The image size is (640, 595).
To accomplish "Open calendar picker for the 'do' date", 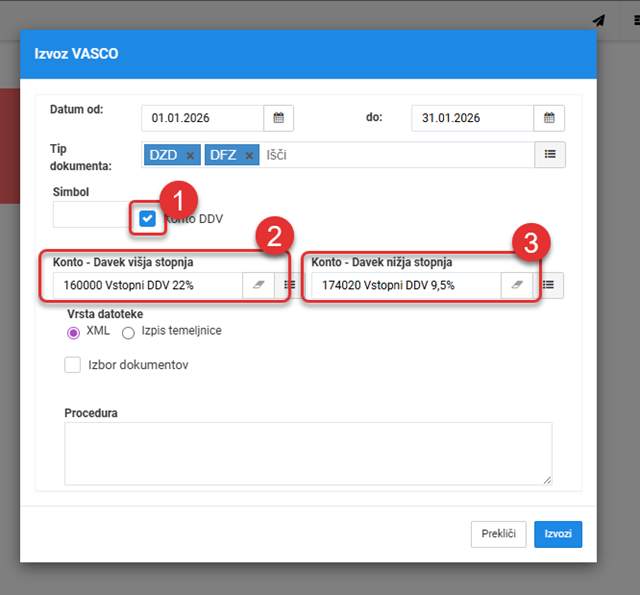I will (549, 118).
